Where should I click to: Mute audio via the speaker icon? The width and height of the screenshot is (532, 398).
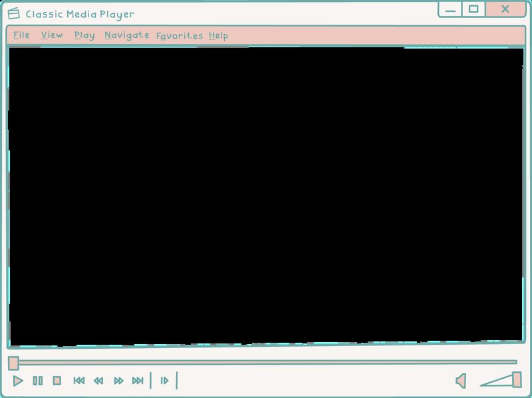(x=461, y=380)
